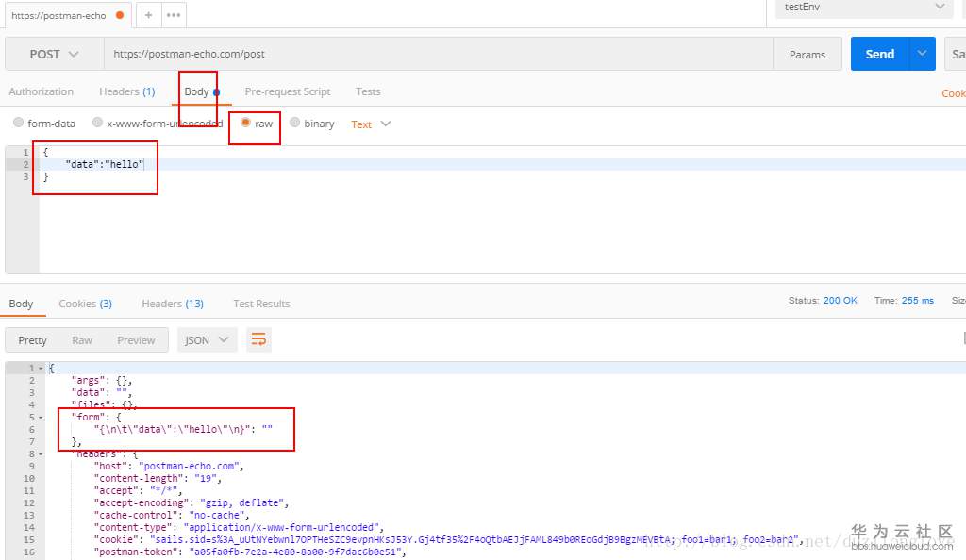Click the "cookie" response line
This screenshot has height=560, width=966.
point(448,540)
